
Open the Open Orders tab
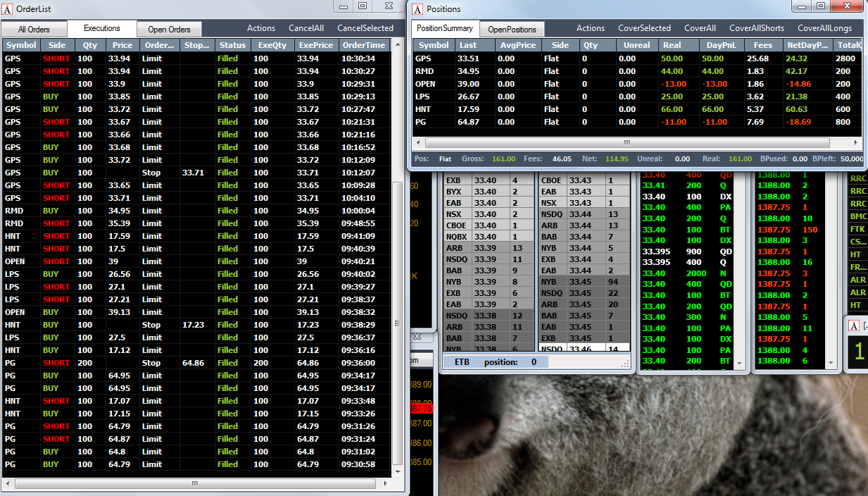click(x=169, y=30)
